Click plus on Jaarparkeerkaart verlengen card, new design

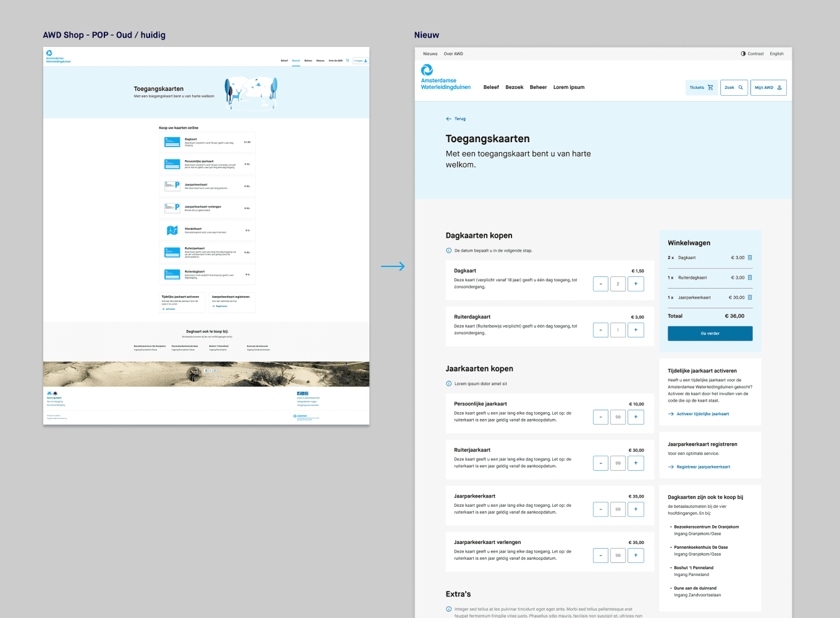[636, 556]
